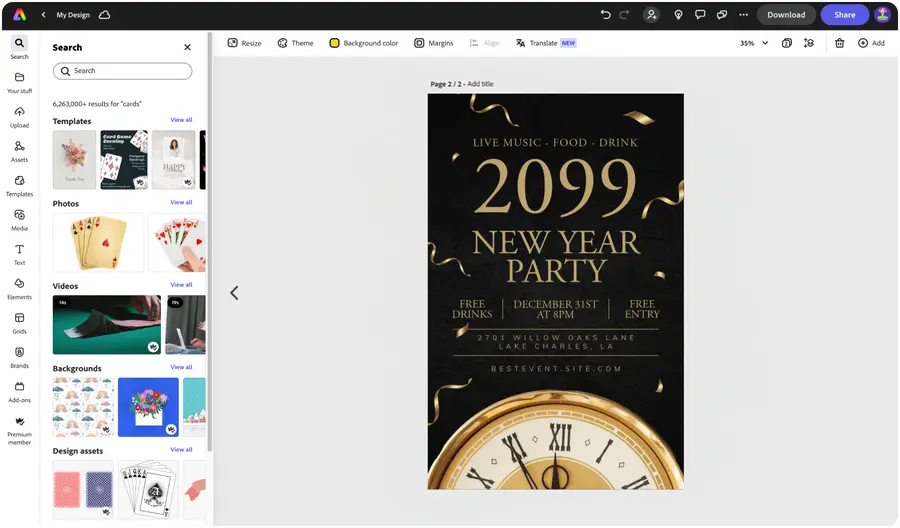Open the Resize toolbar option
Screen dimensions: 900x528
(x=245, y=43)
